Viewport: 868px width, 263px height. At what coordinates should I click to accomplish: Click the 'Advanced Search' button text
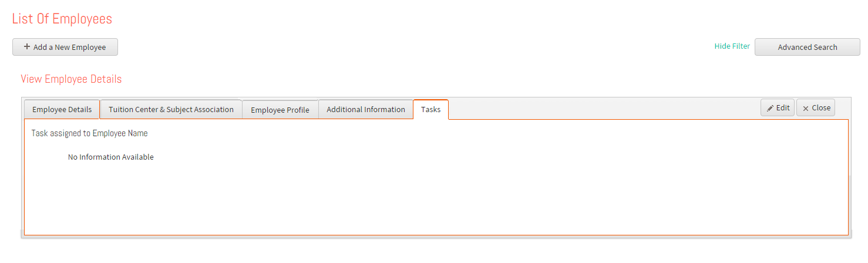click(x=808, y=47)
